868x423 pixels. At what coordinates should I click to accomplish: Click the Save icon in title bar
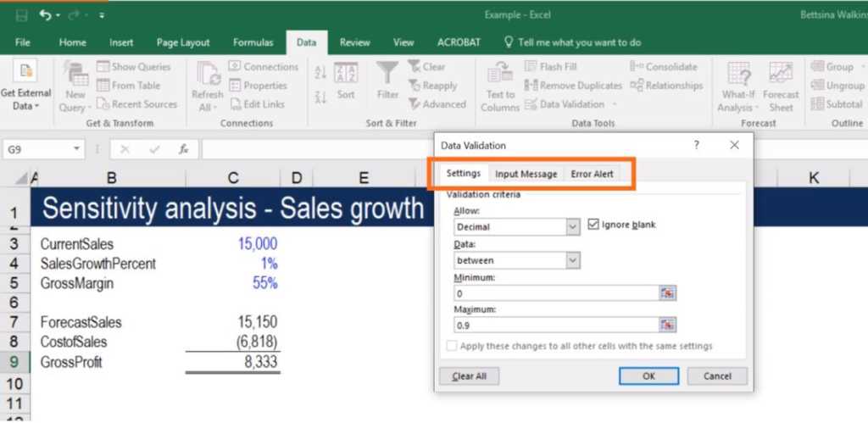click(x=21, y=15)
